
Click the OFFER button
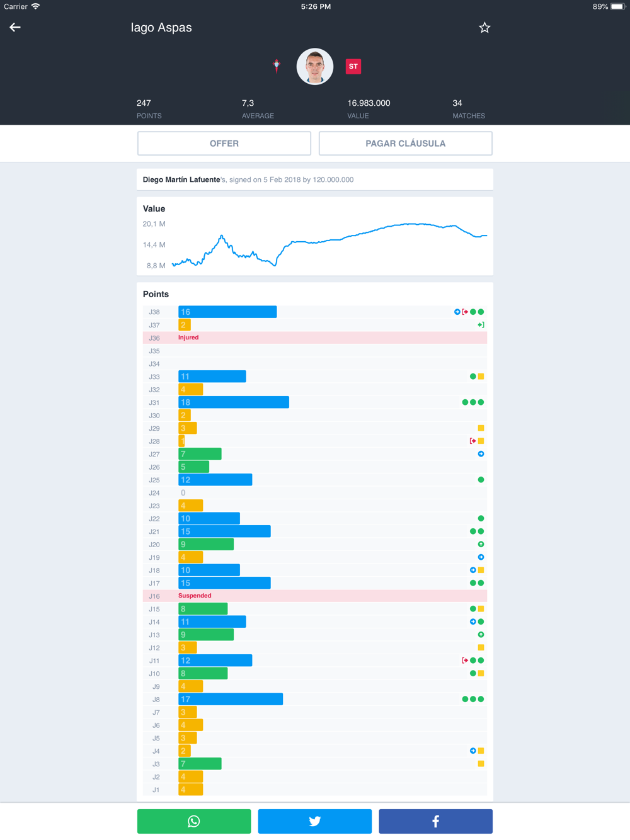pyautogui.click(x=224, y=144)
